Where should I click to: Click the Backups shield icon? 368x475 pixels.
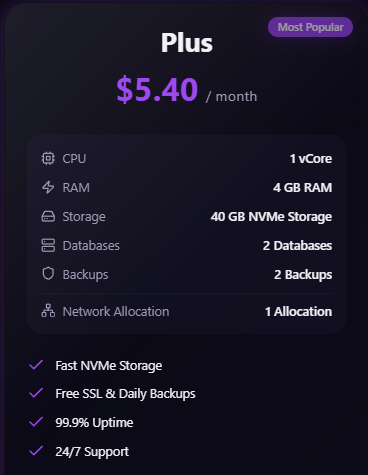tap(48, 274)
